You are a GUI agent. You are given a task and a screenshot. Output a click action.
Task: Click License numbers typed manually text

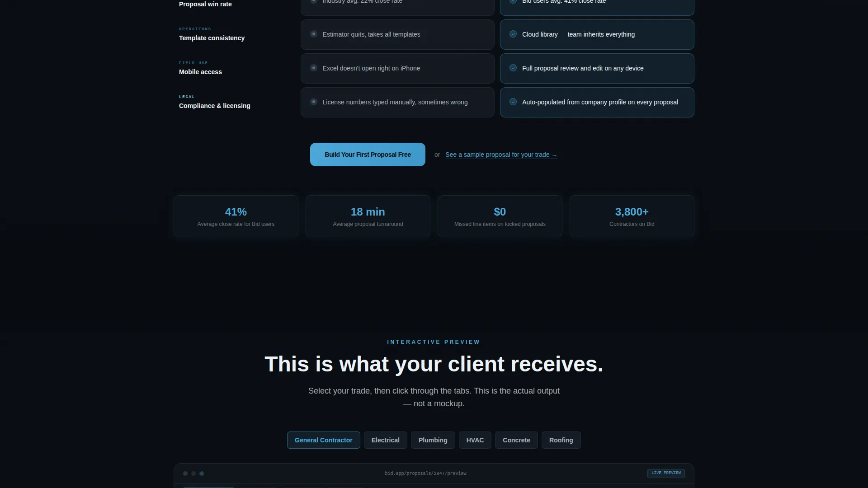pyautogui.click(x=395, y=102)
